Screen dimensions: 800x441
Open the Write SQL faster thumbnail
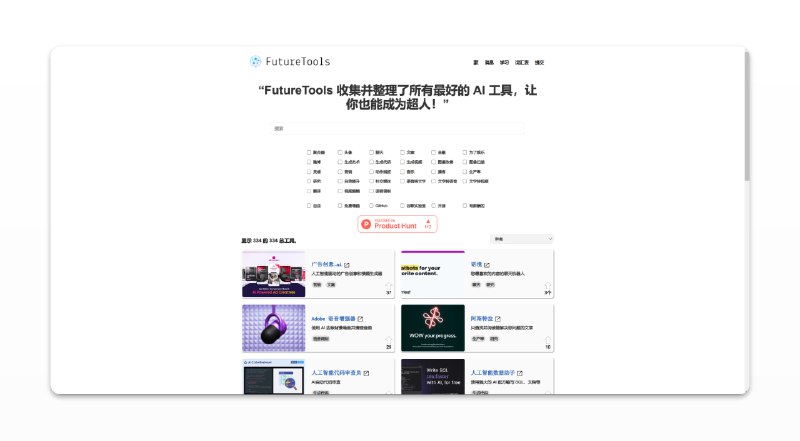[x=433, y=377]
